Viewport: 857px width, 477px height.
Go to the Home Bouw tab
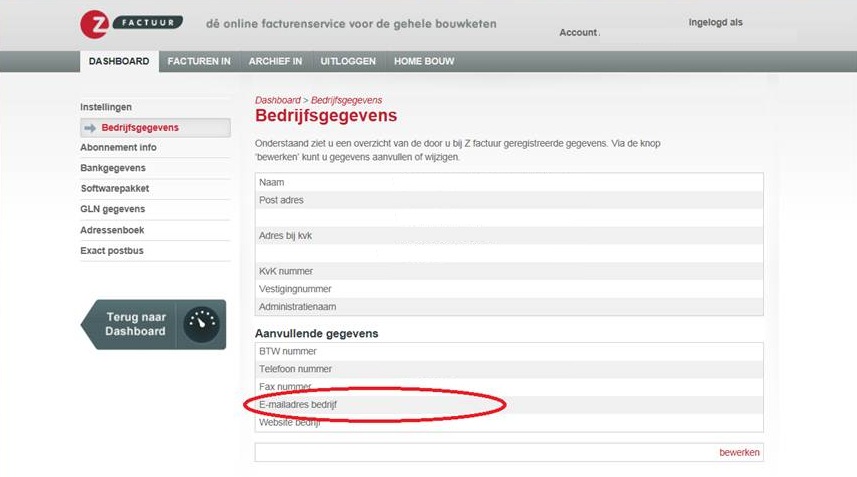tap(424, 61)
